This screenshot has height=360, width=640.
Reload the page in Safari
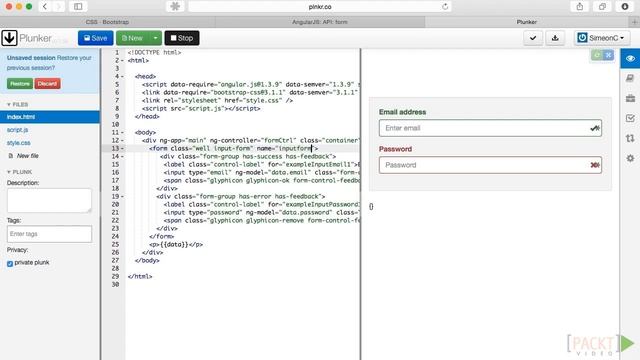445,7
